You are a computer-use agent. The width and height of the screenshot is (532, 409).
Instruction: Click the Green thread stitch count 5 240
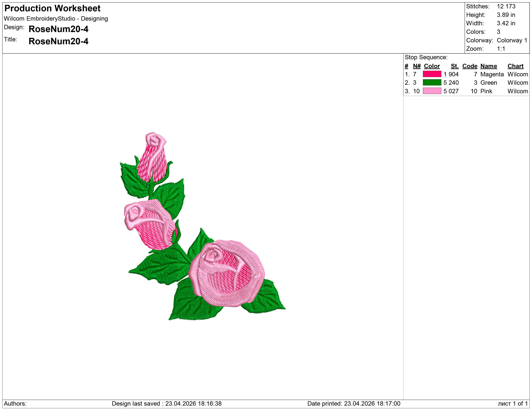pos(451,83)
